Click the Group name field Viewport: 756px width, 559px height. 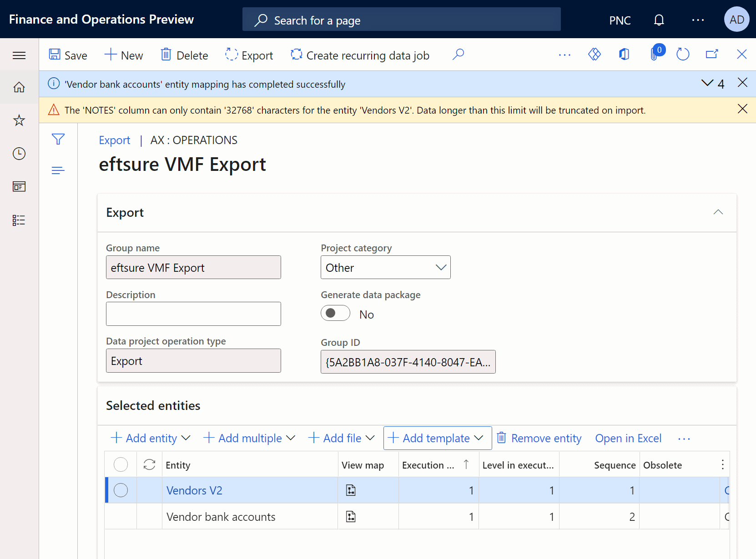(x=193, y=267)
